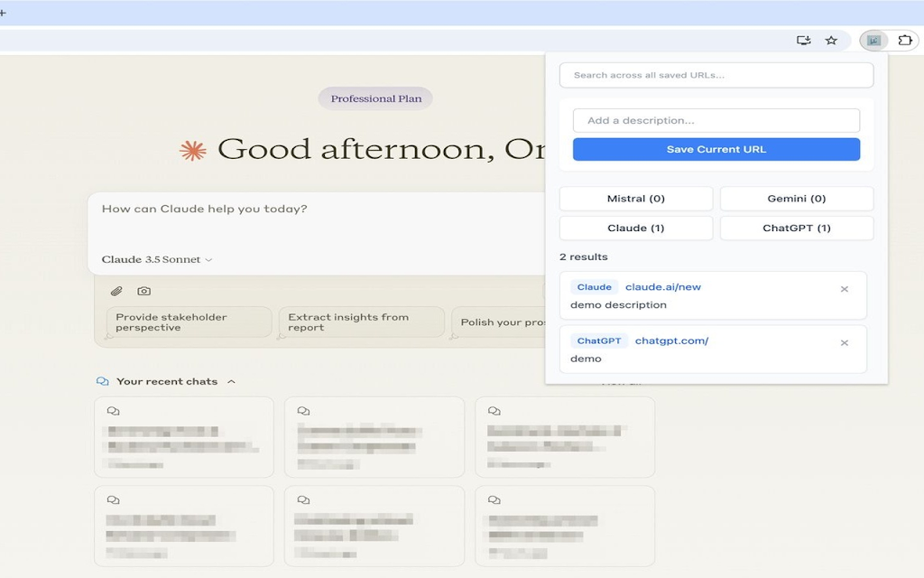
Task: Click the orange Claude starburst logo
Action: 193,151
